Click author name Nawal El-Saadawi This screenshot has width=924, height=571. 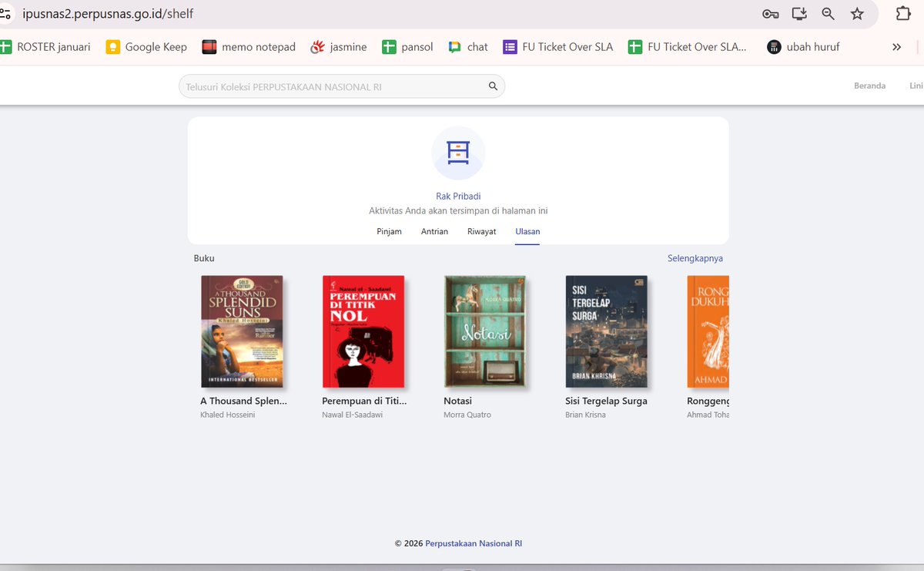coord(352,415)
